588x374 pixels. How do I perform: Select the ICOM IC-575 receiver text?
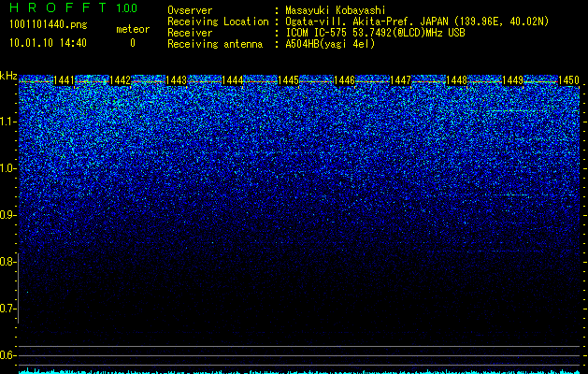pyautogui.click(x=375, y=33)
